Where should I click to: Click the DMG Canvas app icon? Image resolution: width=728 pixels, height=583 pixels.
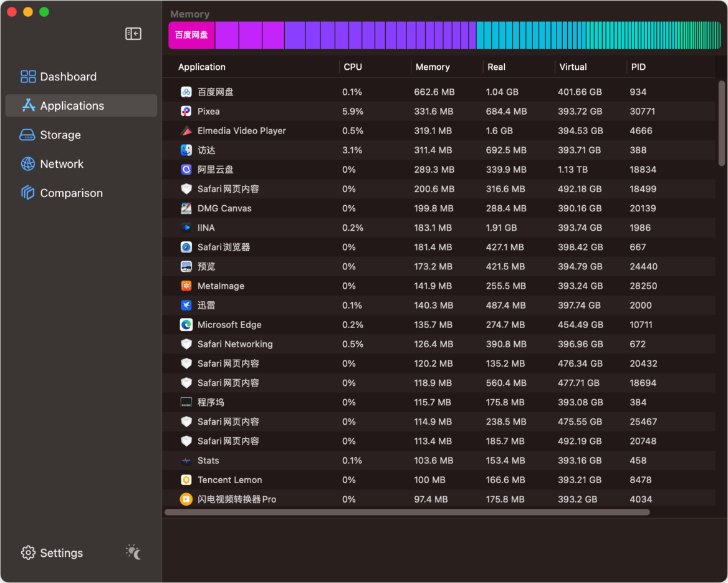pos(186,209)
